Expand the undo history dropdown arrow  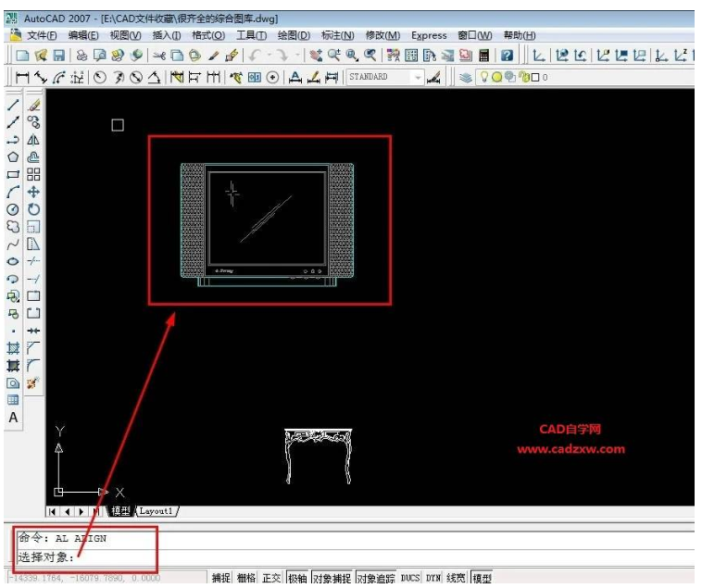point(270,56)
